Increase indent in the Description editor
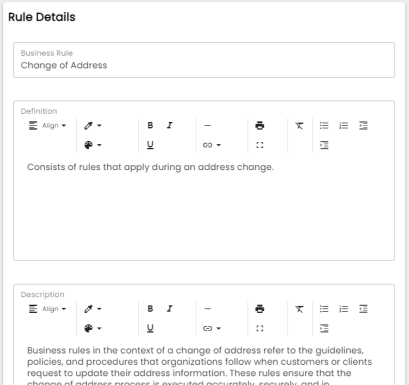 click(324, 328)
